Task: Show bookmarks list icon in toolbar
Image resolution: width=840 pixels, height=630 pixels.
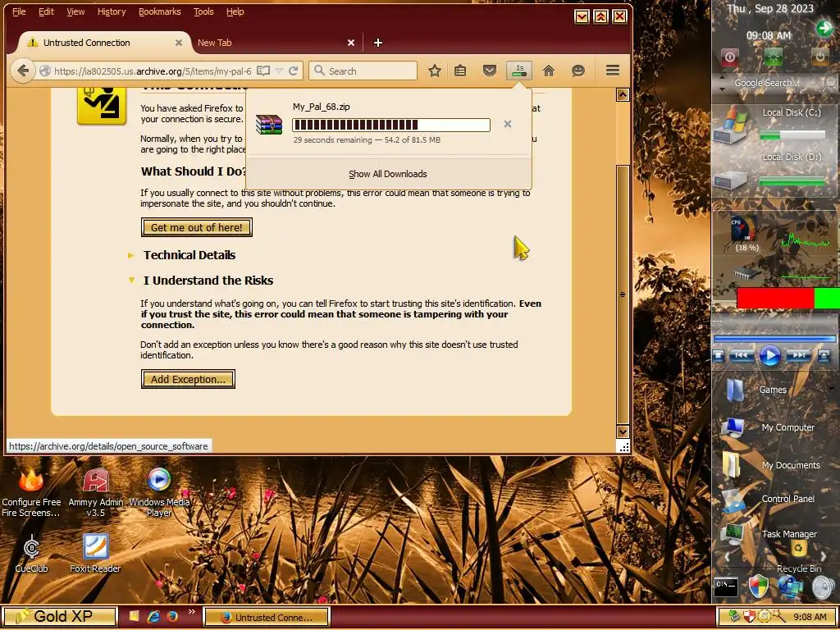Action: point(460,71)
